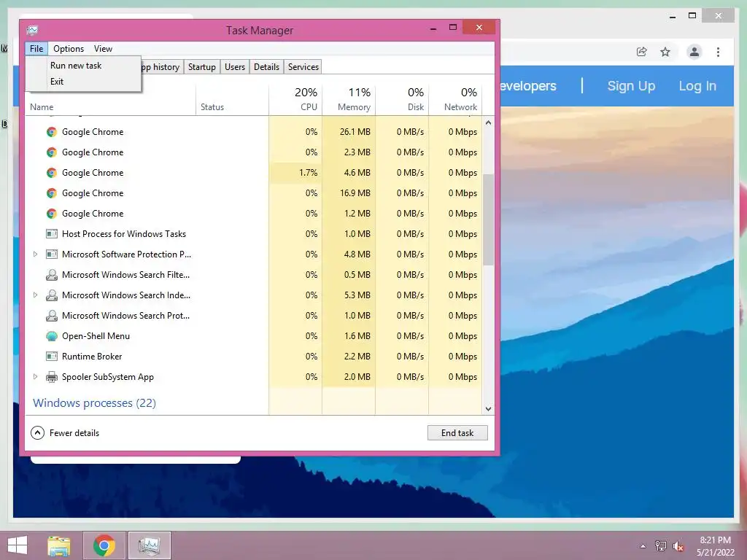Sort processes by Memory column
747x560 pixels.
[x=349, y=99]
